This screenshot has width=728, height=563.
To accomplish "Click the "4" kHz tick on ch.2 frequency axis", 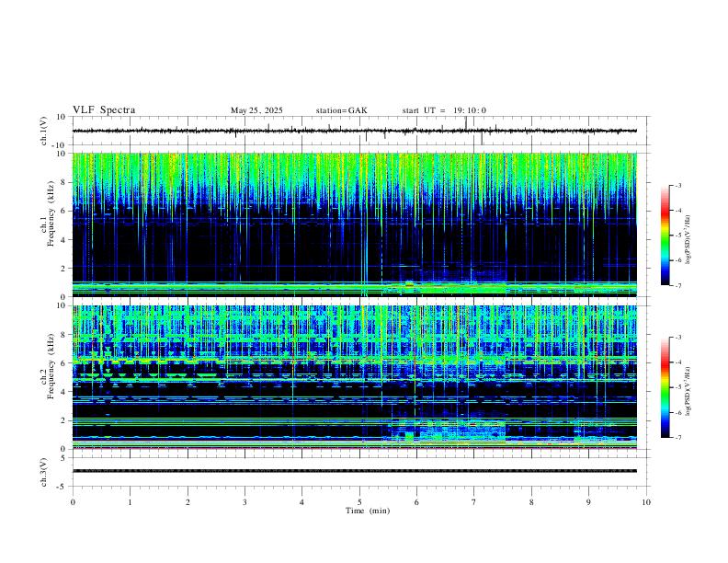I will [x=64, y=392].
